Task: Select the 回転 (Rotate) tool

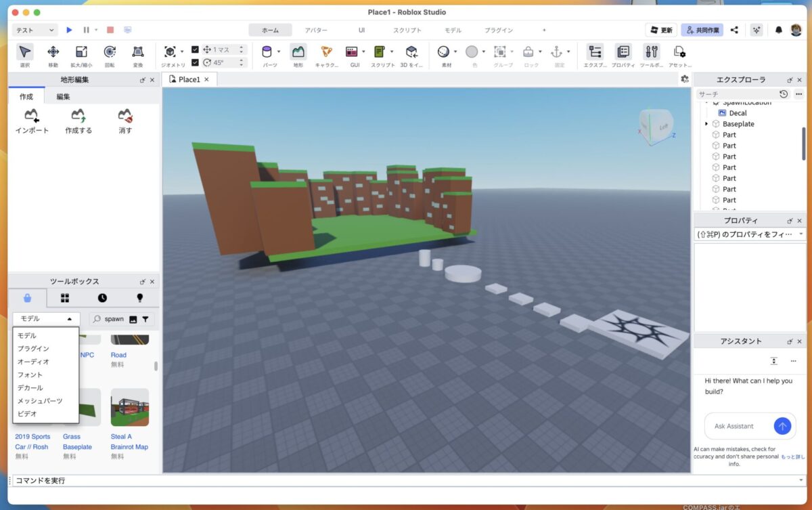Action: click(x=110, y=52)
